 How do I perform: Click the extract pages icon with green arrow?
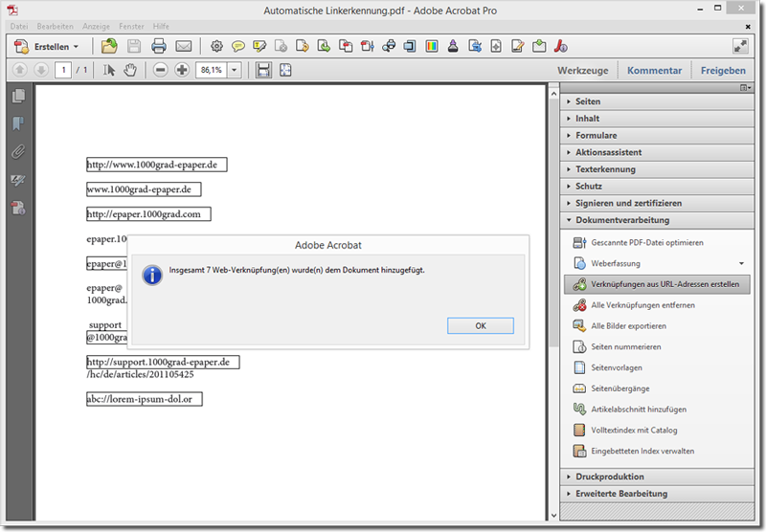point(324,46)
